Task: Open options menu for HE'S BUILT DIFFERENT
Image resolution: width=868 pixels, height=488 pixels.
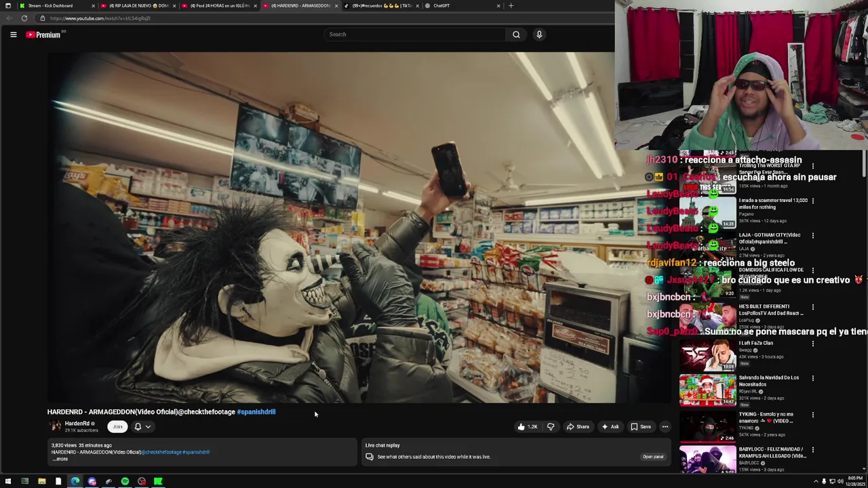Action: 812,307
